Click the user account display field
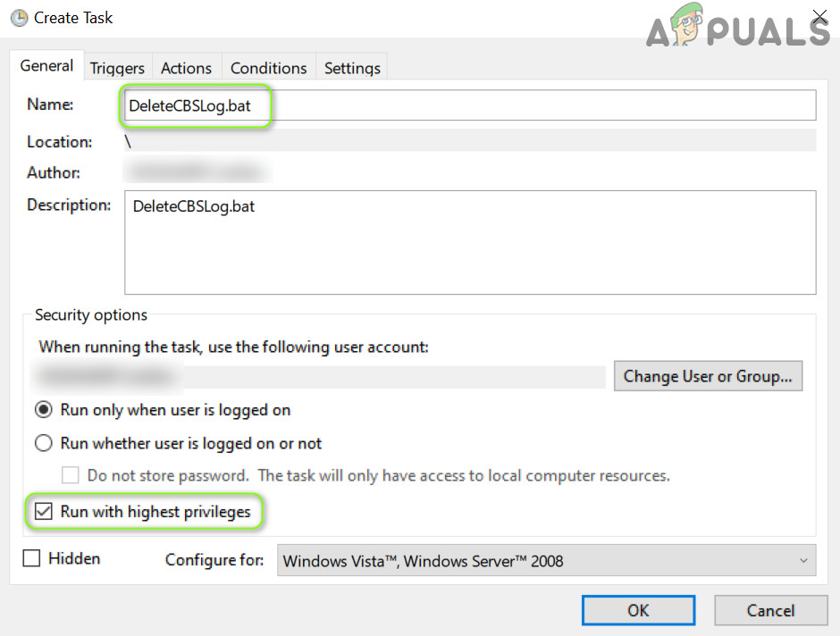Image resolution: width=840 pixels, height=636 pixels. click(x=320, y=377)
